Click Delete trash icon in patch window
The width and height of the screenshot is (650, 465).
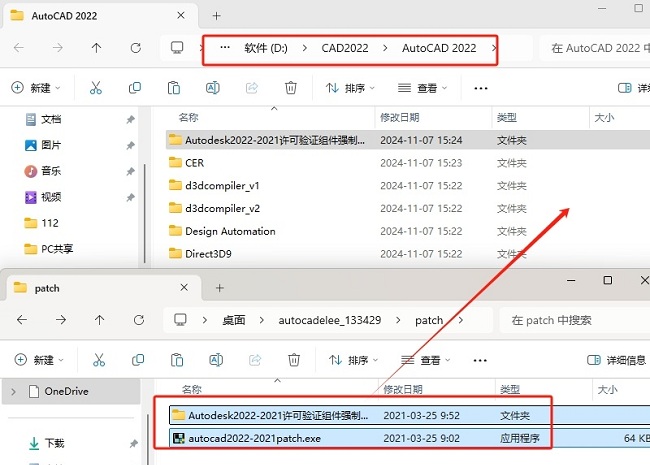click(294, 360)
